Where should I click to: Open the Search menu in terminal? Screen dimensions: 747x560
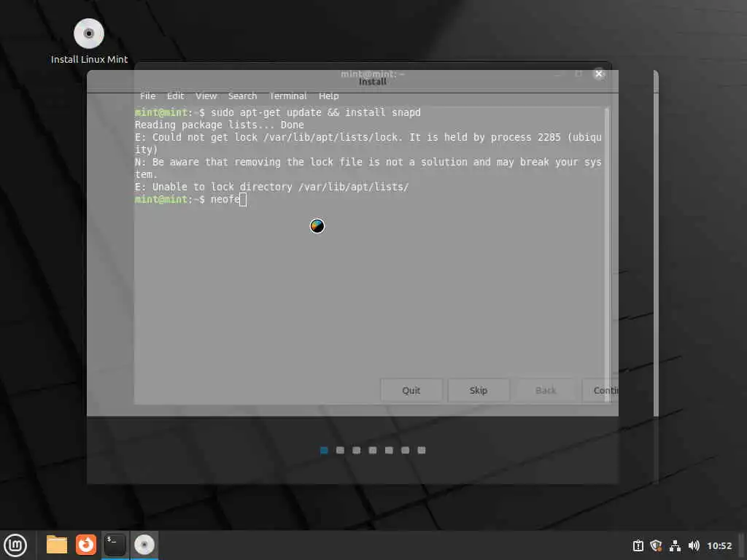click(x=242, y=96)
